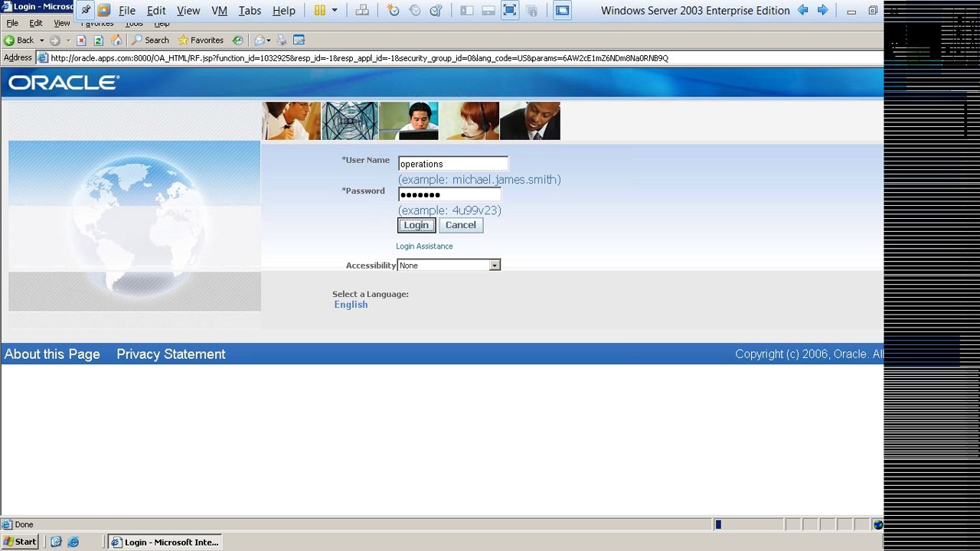Viewport: 980px width, 551px height.
Task: Open the Privacy Statement link
Action: click(x=171, y=354)
